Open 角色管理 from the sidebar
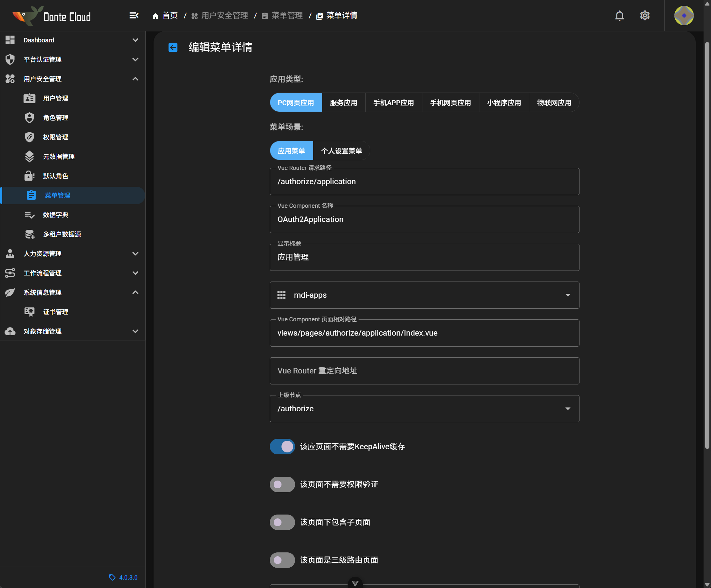This screenshot has height=588, width=711. 55,118
